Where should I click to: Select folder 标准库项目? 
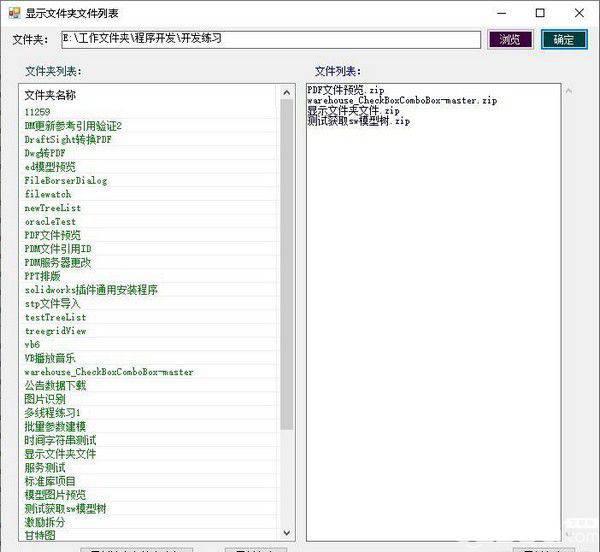[x=50, y=481]
